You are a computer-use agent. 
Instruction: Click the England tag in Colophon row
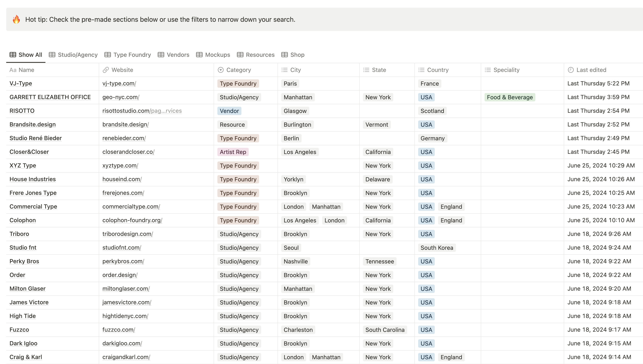451,220
